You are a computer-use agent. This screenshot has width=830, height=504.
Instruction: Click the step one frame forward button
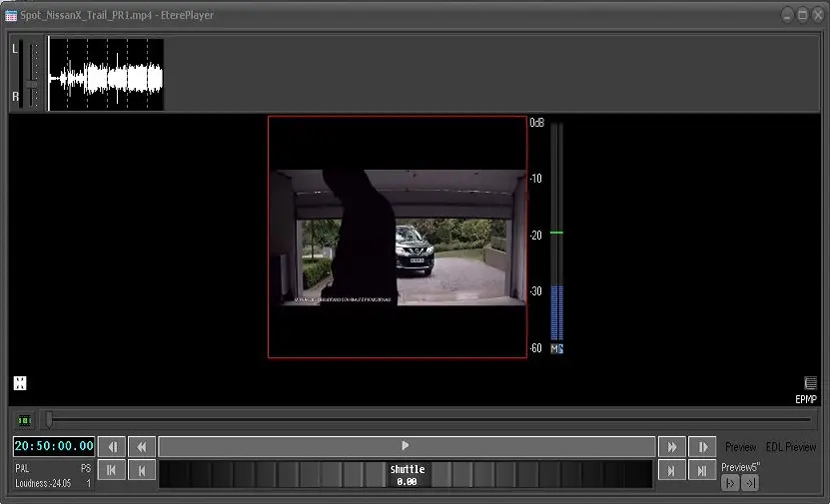point(703,447)
